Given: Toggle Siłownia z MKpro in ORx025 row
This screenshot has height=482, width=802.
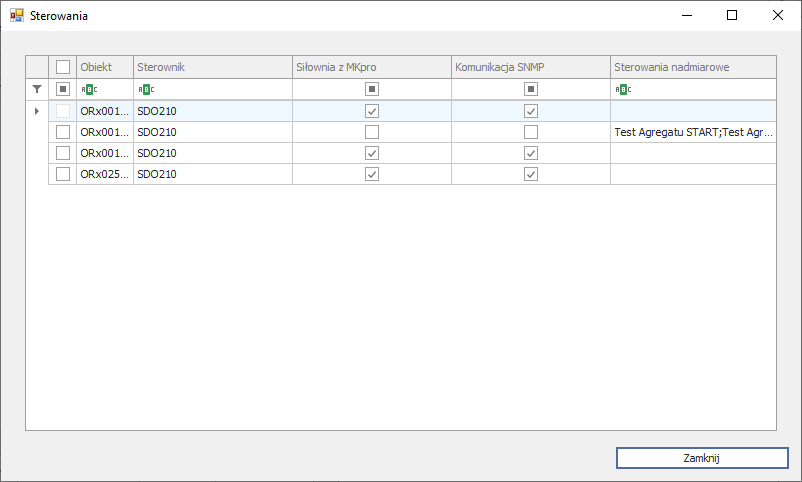Looking at the screenshot, I should click(372, 174).
